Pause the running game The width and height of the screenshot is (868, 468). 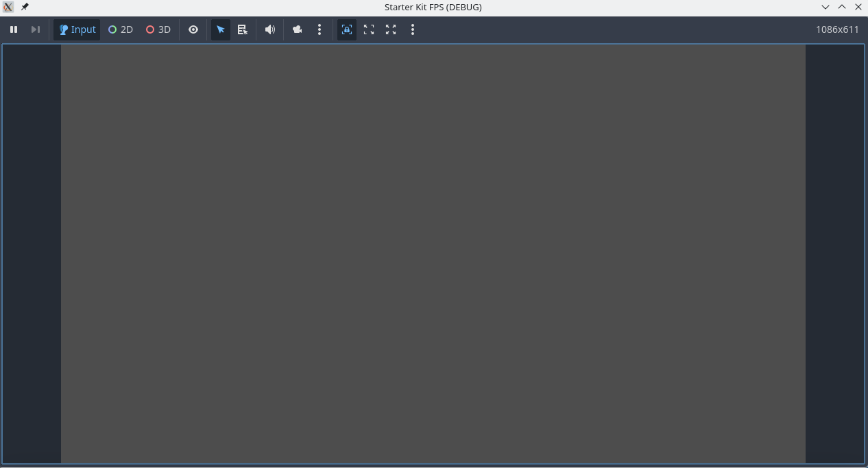(14, 29)
